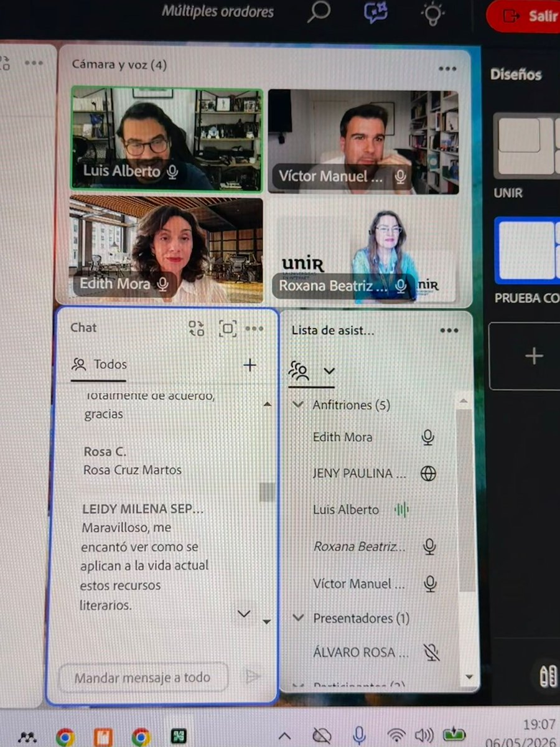Viewport: 560px width, 747px height.
Task: Collapse the Presentadores (1) group
Action: (299, 618)
